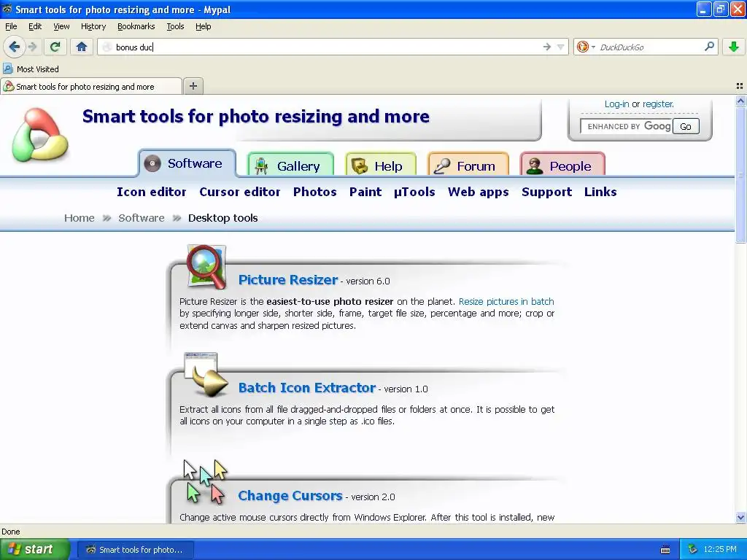Open the µTools link

point(414,192)
